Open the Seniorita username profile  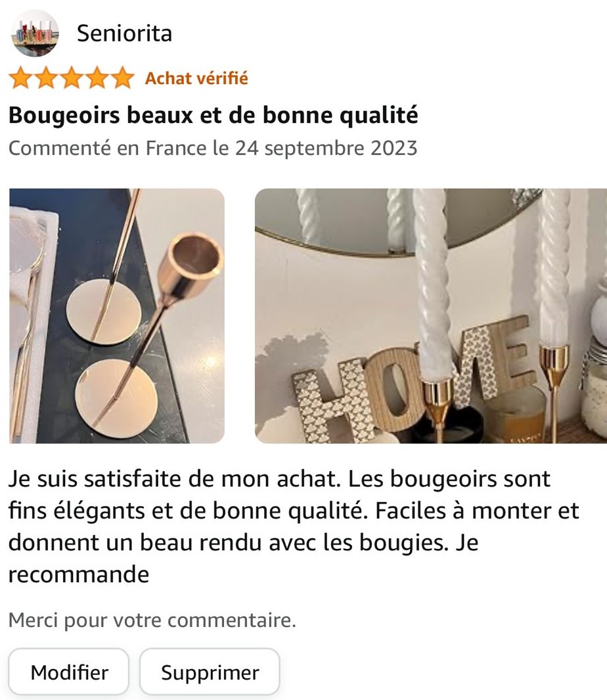pos(124,34)
